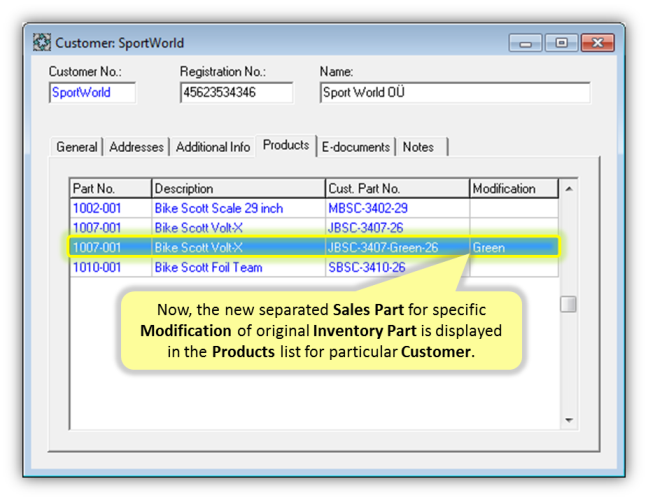This screenshot has width=648, height=500.
Task: Maximize the Customer SportWorld window
Action: tap(561, 43)
